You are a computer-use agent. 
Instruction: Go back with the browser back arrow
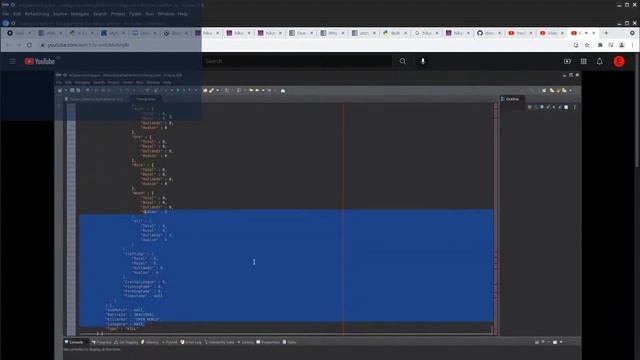pyautogui.click(x=8, y=45)
